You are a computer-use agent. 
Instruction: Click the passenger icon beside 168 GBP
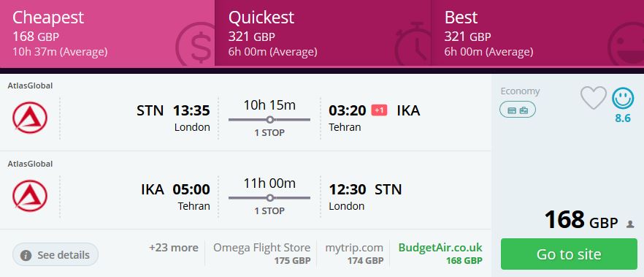[630, 224]
